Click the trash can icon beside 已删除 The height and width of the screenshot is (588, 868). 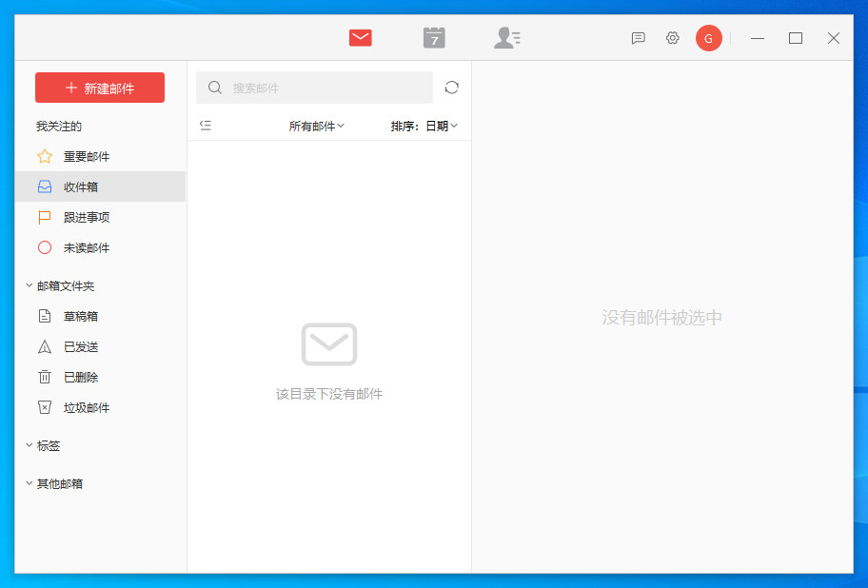coord(45,377)
